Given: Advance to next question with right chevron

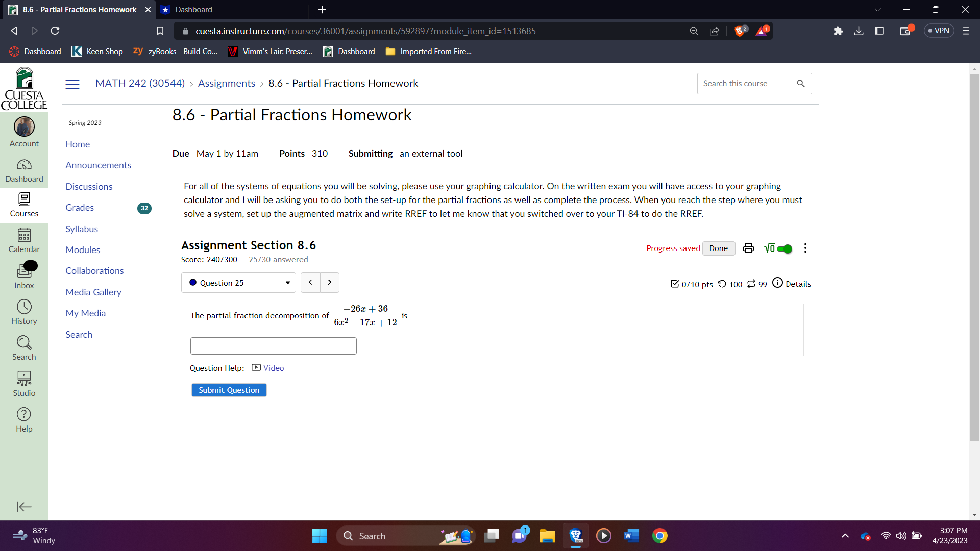Looking at the screenshot, I should [x=329, y=282].
